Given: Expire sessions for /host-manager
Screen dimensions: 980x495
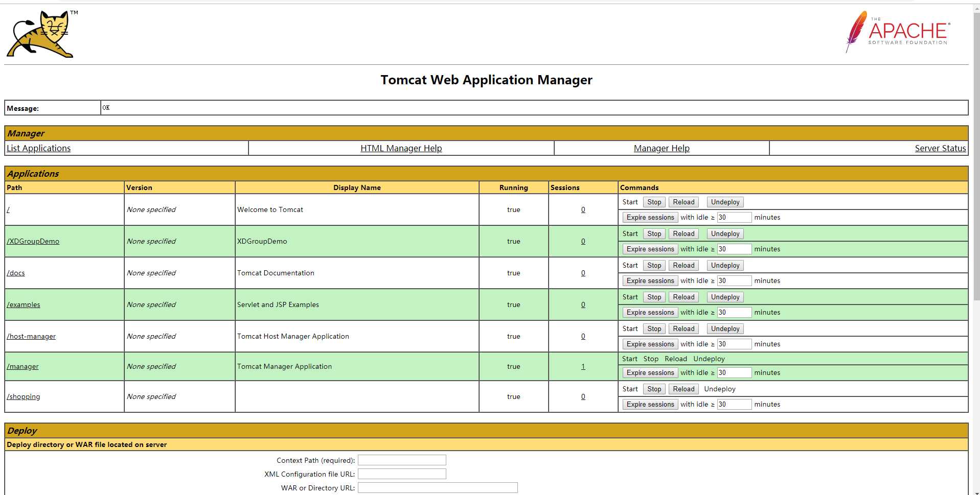Looking at the screenshot, I should pyautogui.click(x=650, y=344).
